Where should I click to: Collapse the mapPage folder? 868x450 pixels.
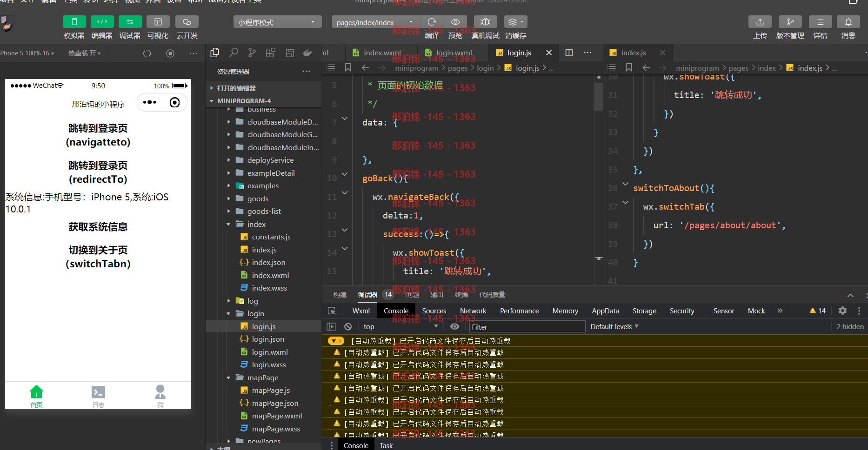point(263,377)
